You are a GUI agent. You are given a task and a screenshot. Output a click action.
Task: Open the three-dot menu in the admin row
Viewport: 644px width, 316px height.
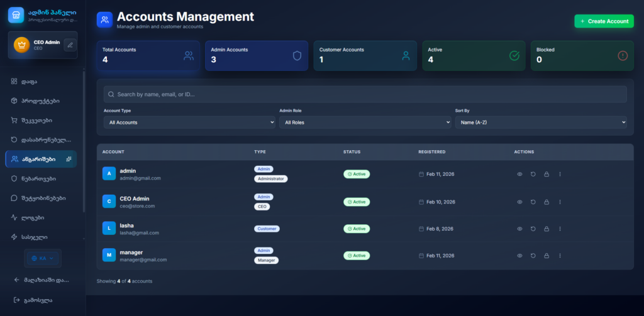tap(560, 174)
